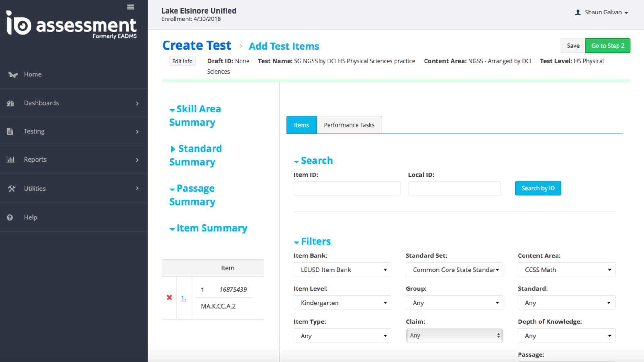Remove item 16875439 with the red X
The image size is (644, 362).
[x=169, y=298]
